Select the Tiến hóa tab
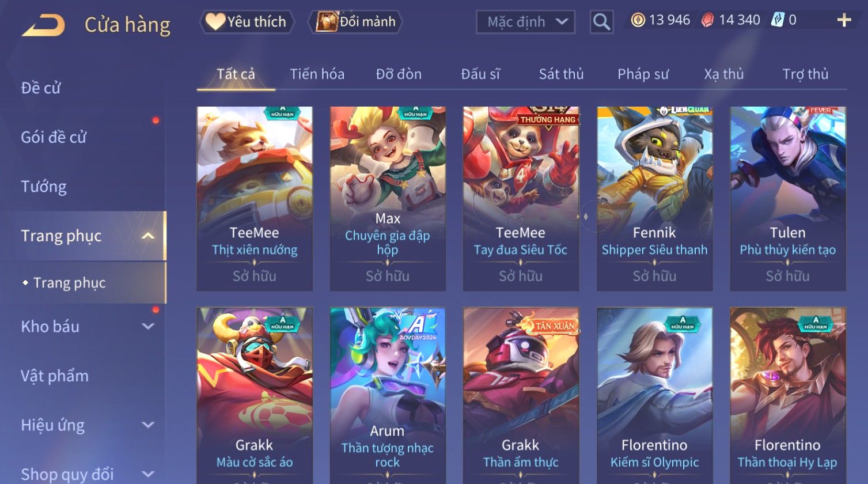The image size is (868, 484). tap(317, 74)
